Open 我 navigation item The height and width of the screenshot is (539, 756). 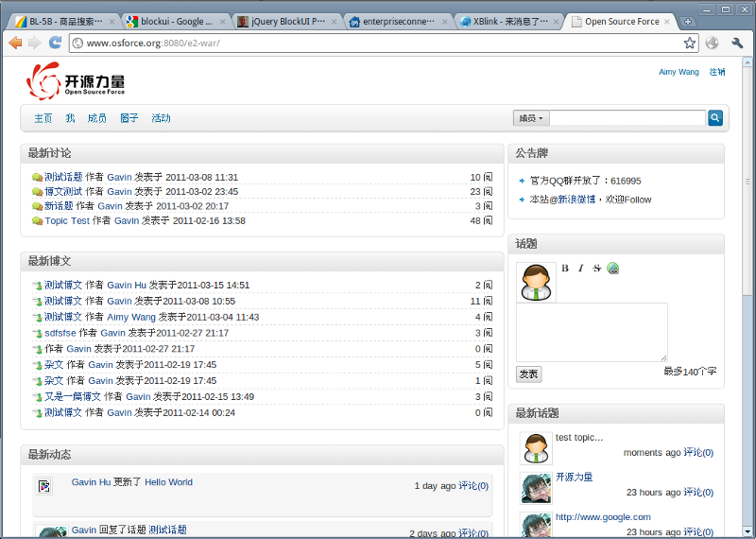pos(70,118)
